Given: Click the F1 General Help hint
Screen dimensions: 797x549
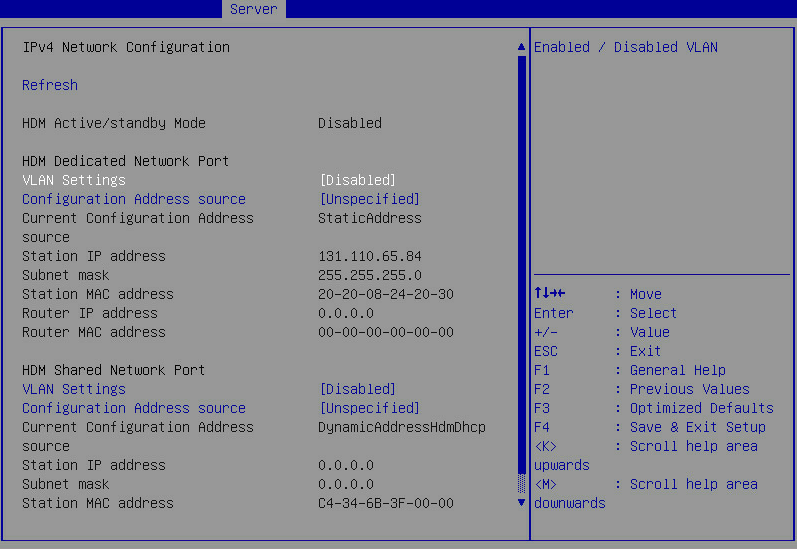Looking at the screenshot, I should click(x=630, y=370).
